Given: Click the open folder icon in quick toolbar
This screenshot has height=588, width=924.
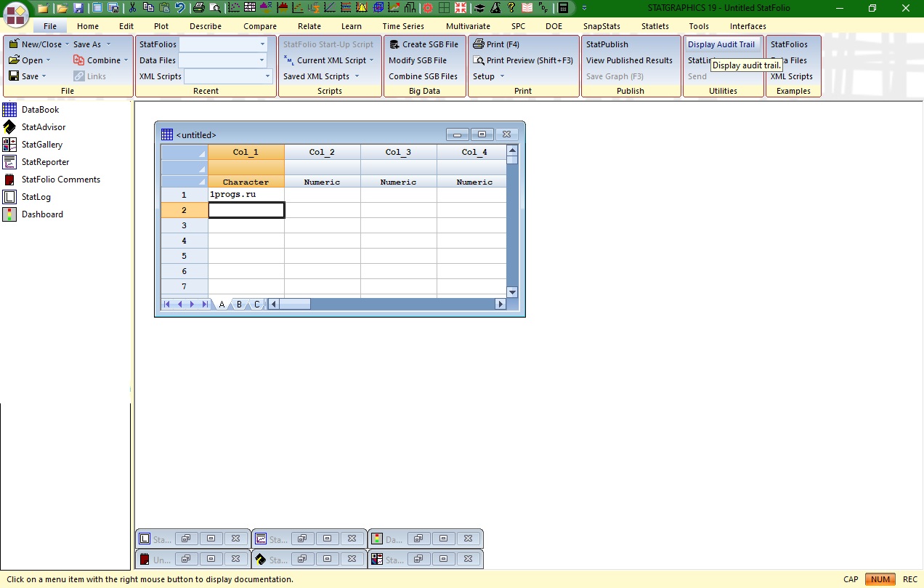Looking at the screenshot, I should 62,8.
